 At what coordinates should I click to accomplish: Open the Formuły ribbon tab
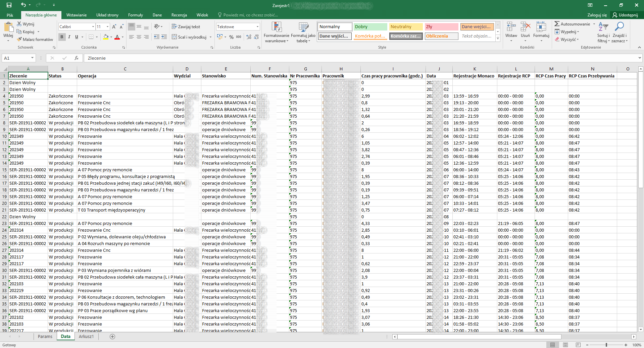[x=135, y=15]
